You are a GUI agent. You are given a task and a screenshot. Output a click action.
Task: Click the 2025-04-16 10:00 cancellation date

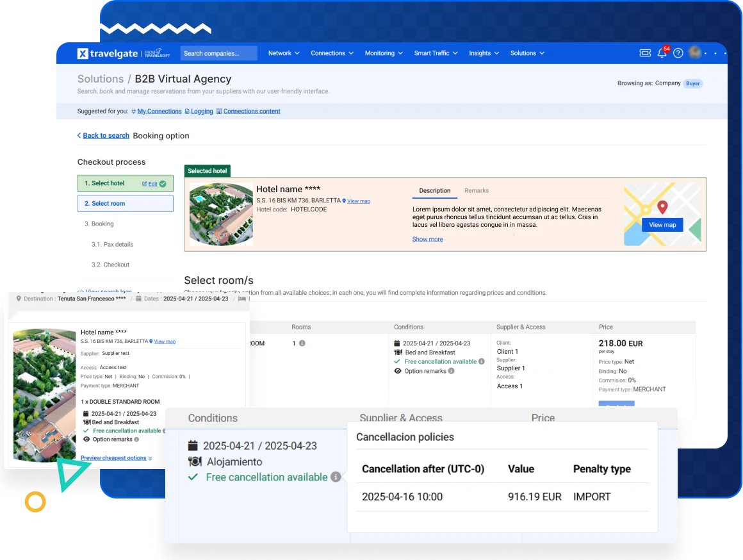[x=402, y=497]
